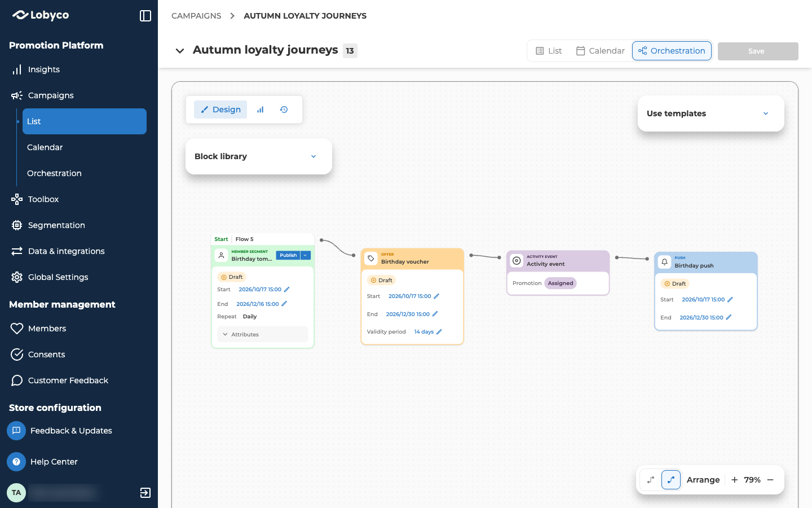Click the Save button
The width and height of the screenshot is (812, 508).
tap(758, 51)
